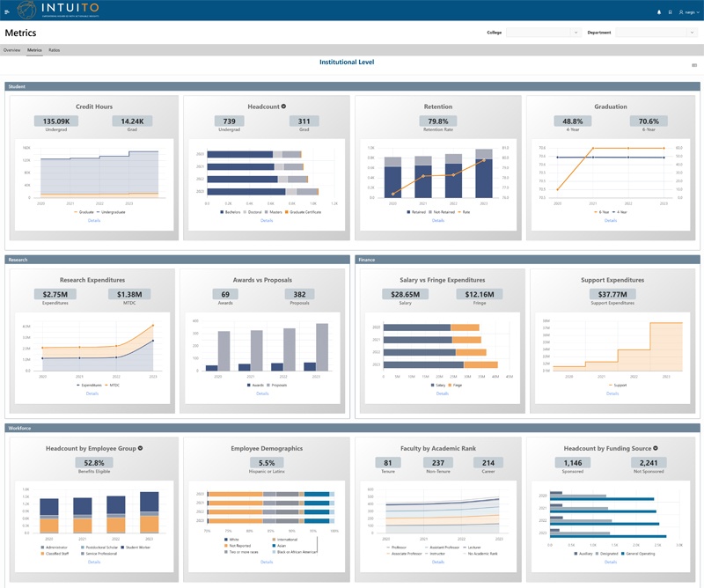Toggle the Associate Professor legend item
Screen dimensions: 704x588
pyautogui.click(x=404, y=554)
